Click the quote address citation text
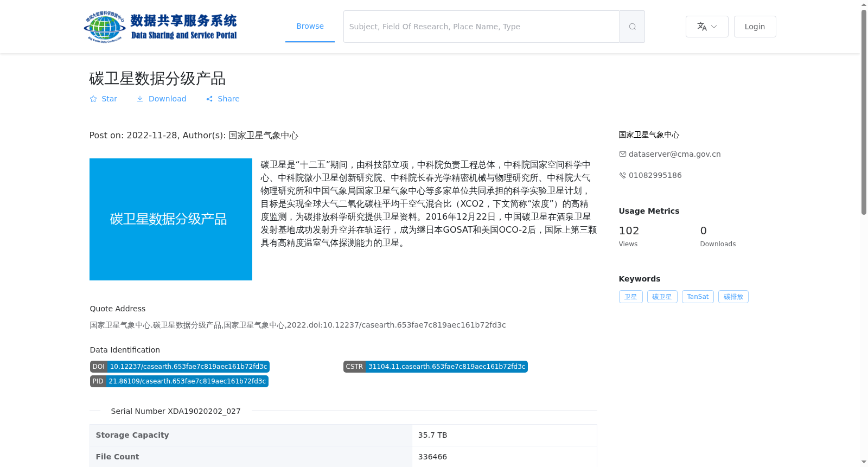Screen dimensions: 868x467 (x=298, y=325)
